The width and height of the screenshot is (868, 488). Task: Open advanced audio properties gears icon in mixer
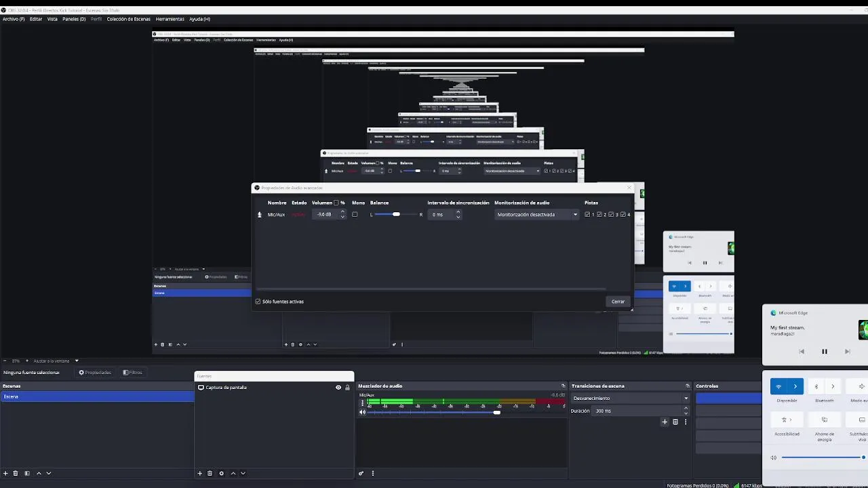[x=361, y=473]
